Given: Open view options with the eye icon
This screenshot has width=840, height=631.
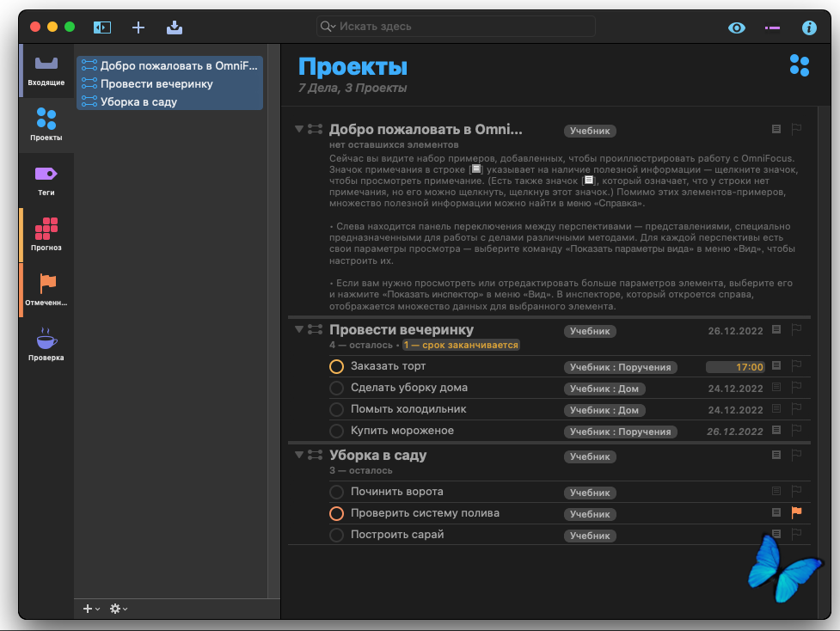Looking at the screenshot, I should point(737,28).
